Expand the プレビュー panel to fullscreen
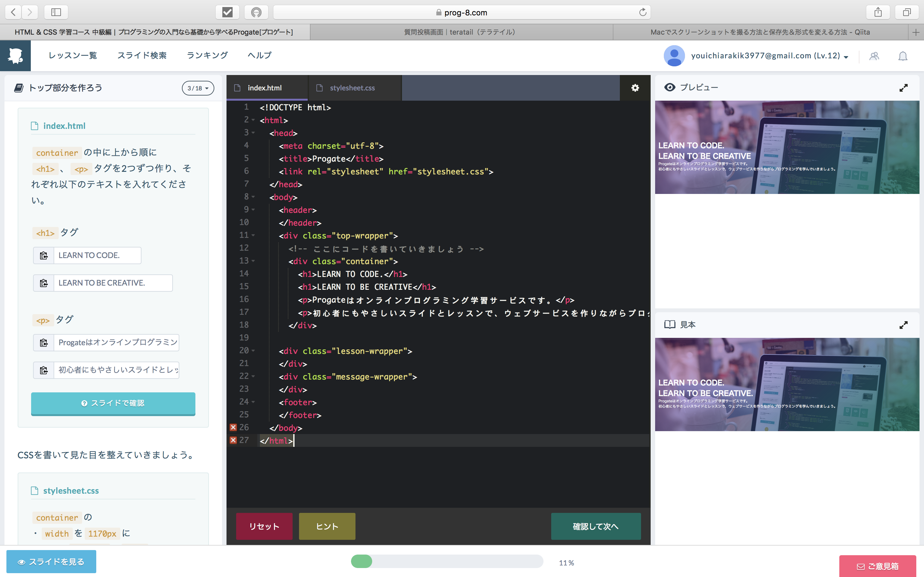Viewport: 924px width, 577px height. 904,88
